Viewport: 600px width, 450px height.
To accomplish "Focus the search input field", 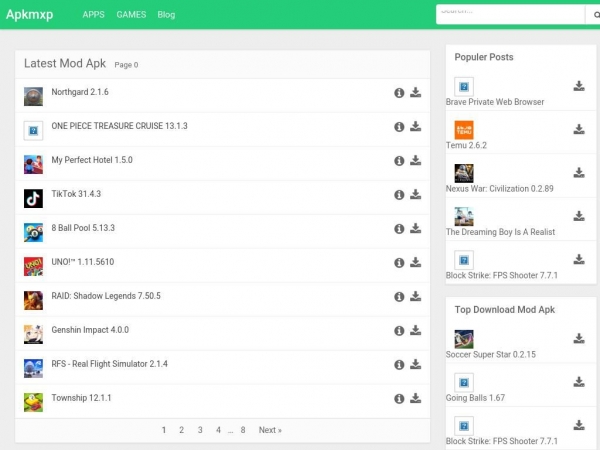I will point(510,15).
